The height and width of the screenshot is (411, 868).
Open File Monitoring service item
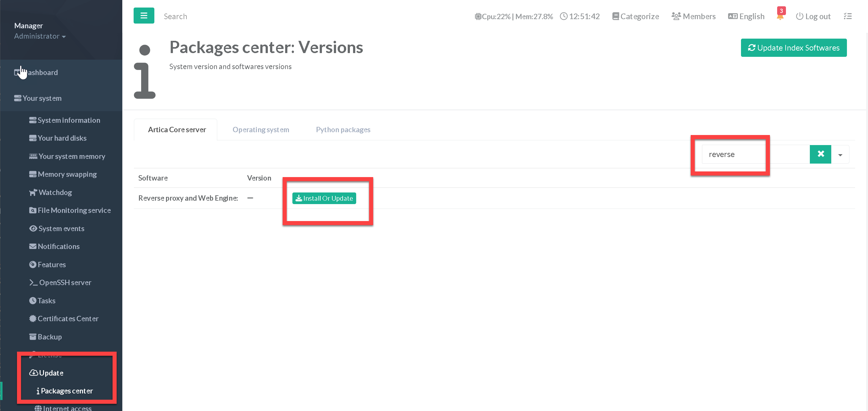(x=74, y=210)
